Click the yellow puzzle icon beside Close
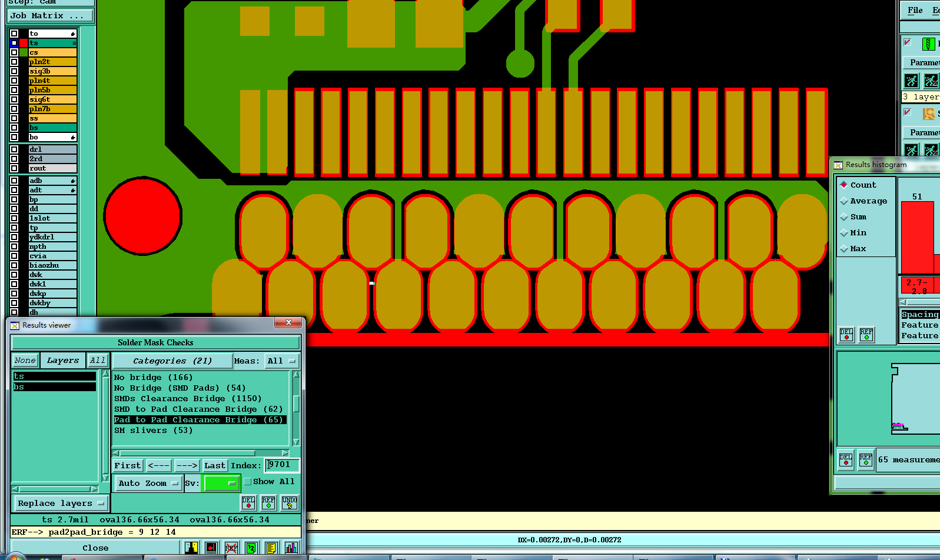This screenshot has height=560, width=940. click(191, 548)
